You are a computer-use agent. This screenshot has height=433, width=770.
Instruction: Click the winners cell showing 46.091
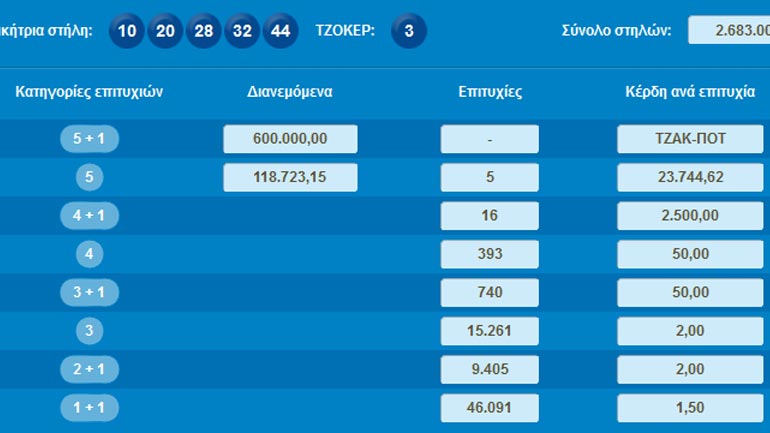490,407
